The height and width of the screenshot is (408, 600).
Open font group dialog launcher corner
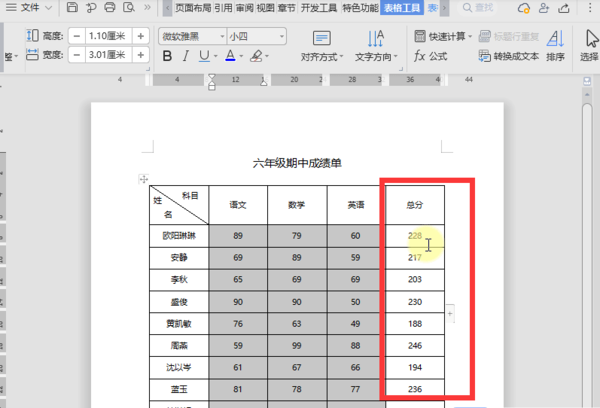point(401,69)
